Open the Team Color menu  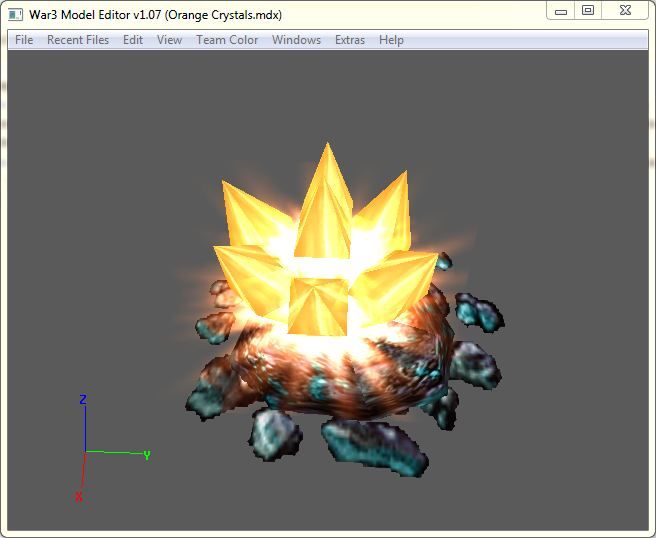coord(227,40)
